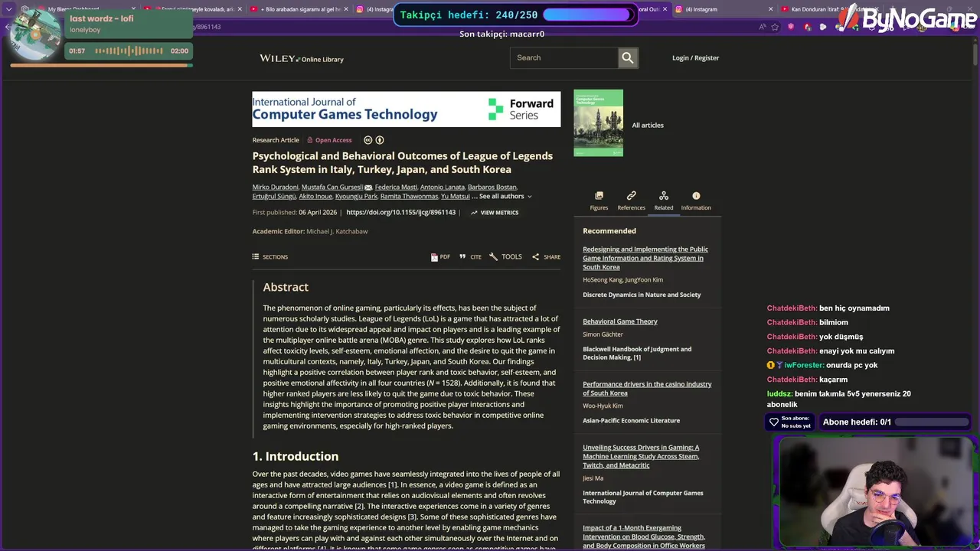This screenshot has width=980, height=551.
Task: Open author Barbaros Bostan
Action: pos(492,187)
